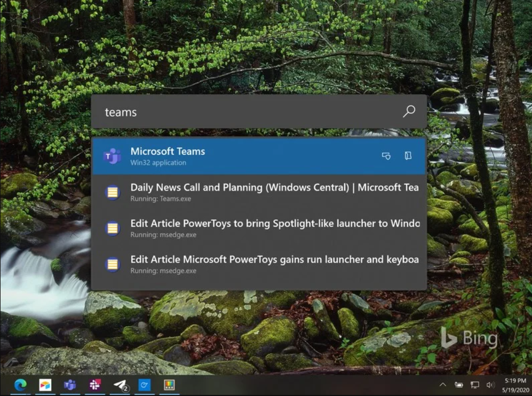The width and height of the screenshot is (532, 396).
Task: Select the Edit Article PowerToys gains run launcher result
Action: pos(259,264)
